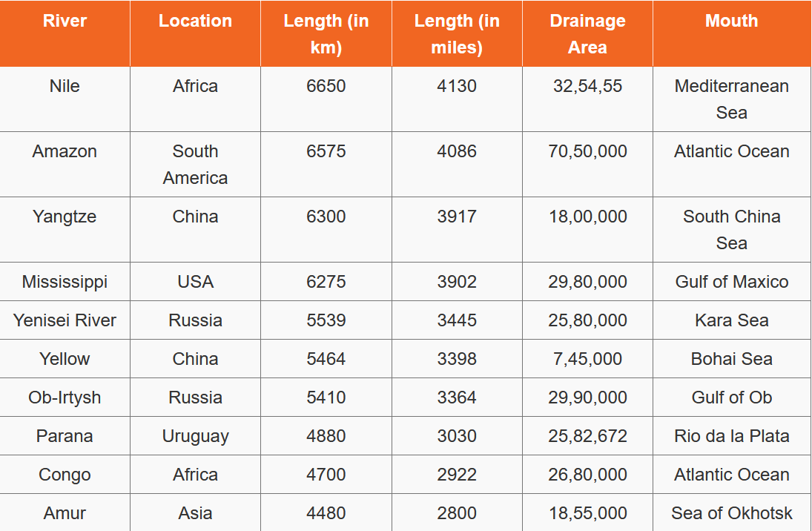The height and width of the screenshot is (531, 812).
Task: Click the Sea of Okhotsk cell
Action: tap(731, 513)
